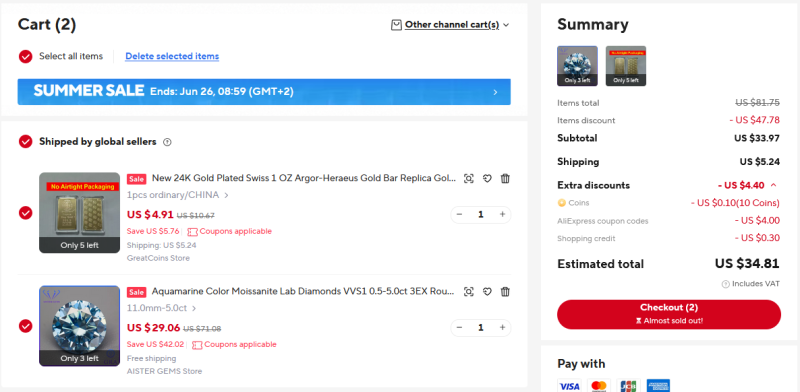
Task: Open image search for Gold Bar item
Action: 468,179
